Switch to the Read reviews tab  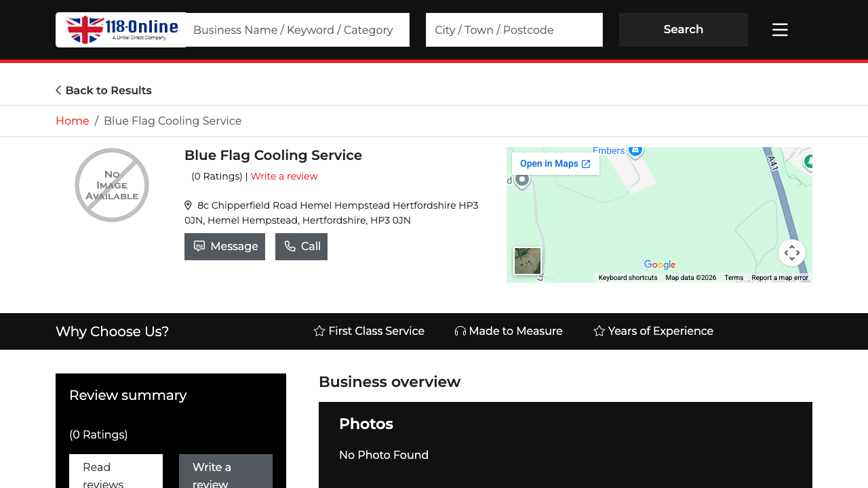tap(115, 474)
